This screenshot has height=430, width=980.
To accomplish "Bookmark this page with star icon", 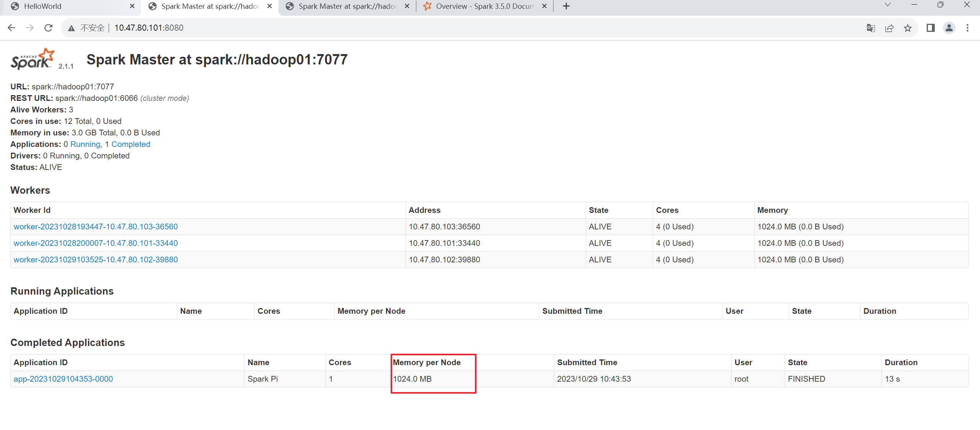I will click(908, 28).
